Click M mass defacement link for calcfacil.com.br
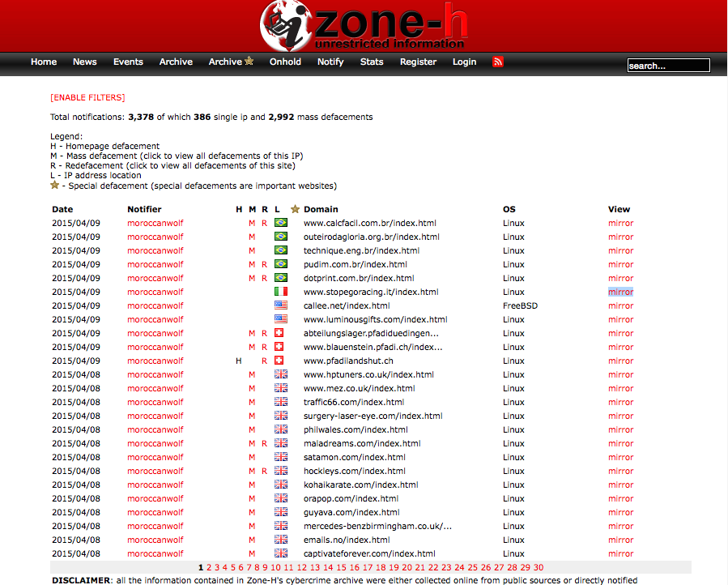 (252, 223)
